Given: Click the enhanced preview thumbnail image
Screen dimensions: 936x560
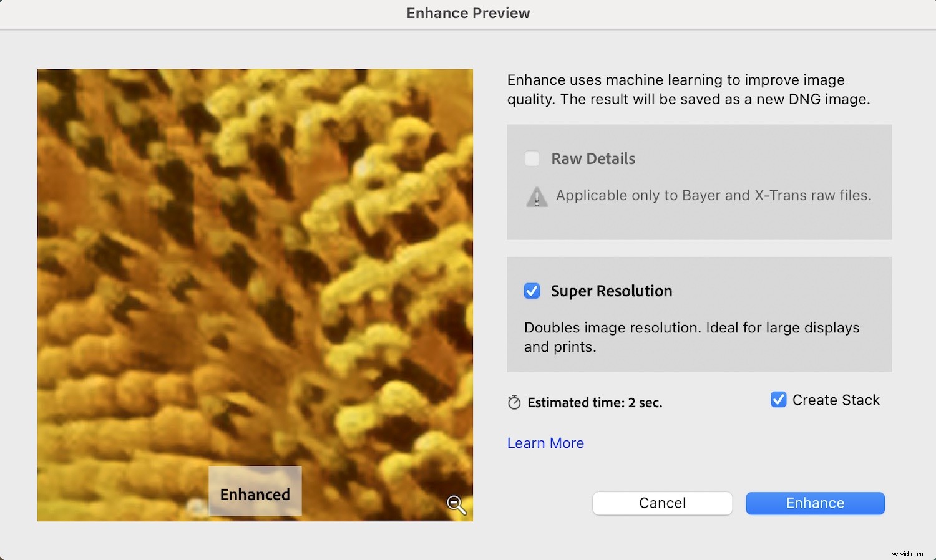Looking at the screenshot, I should tap(255, 249).
